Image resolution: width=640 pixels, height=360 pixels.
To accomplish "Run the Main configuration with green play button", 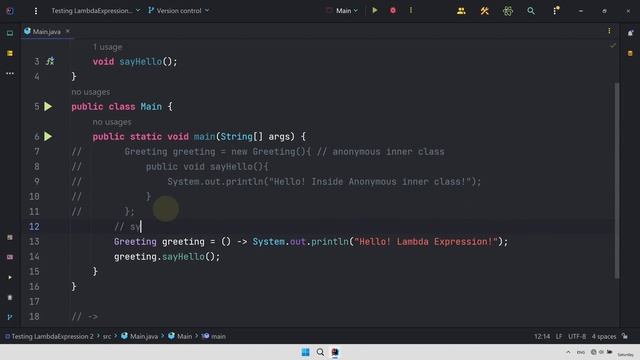I will pos(375,11).
